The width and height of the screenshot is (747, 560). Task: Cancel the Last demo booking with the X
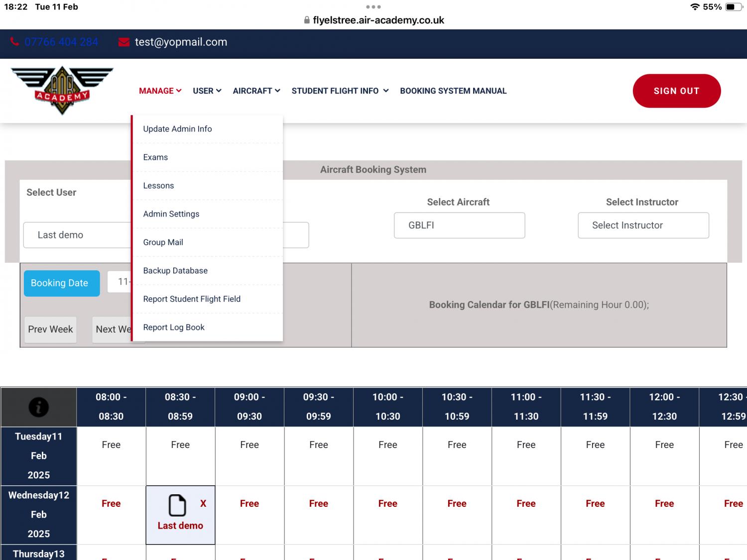tap(203, 503)
